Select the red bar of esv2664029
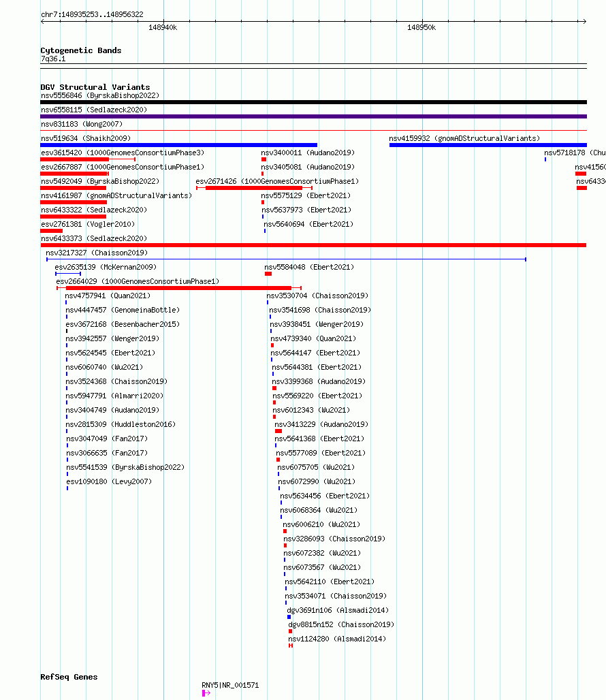 [x=178, y=288]
